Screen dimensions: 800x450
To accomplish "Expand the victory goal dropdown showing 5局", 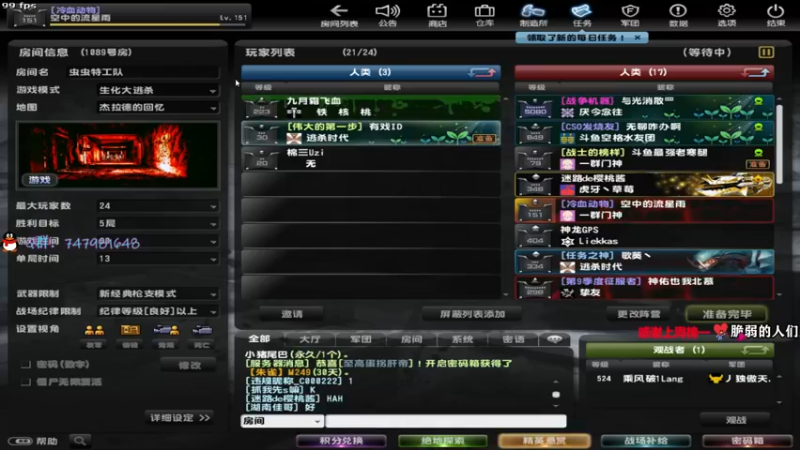I will (158, 223).
